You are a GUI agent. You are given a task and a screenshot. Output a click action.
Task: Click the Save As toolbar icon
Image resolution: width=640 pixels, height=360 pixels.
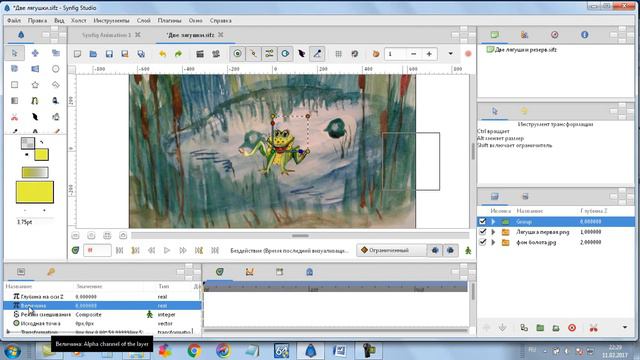125,54
